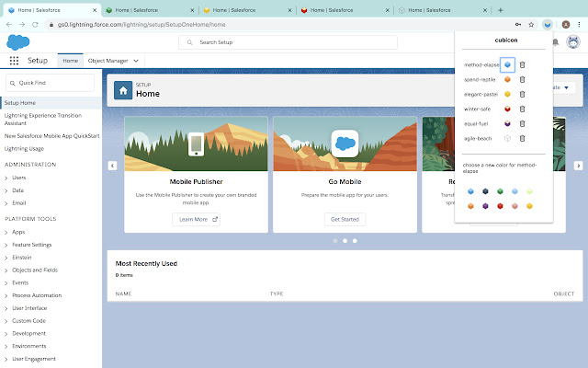Image resolution: width=588 pixels, height=368 pixels.
Task: Pick the light blue color swatch
Action: pos(514,191)
